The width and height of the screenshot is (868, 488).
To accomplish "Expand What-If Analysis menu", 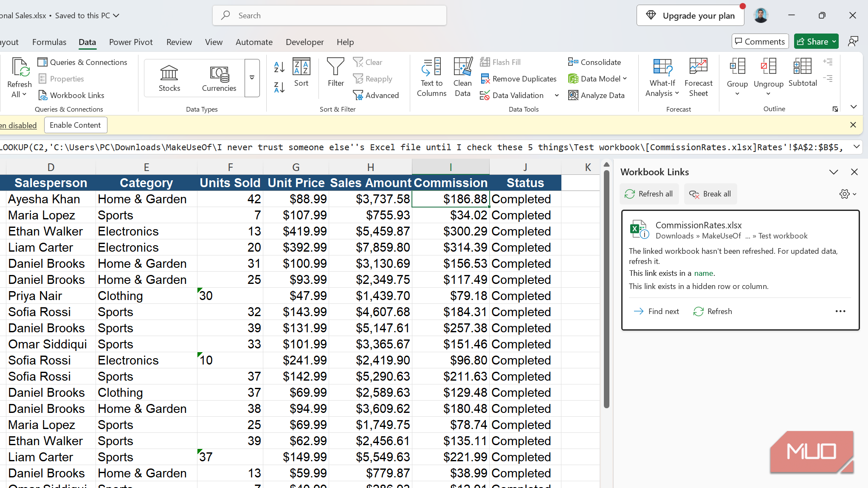I will [662, 78].
